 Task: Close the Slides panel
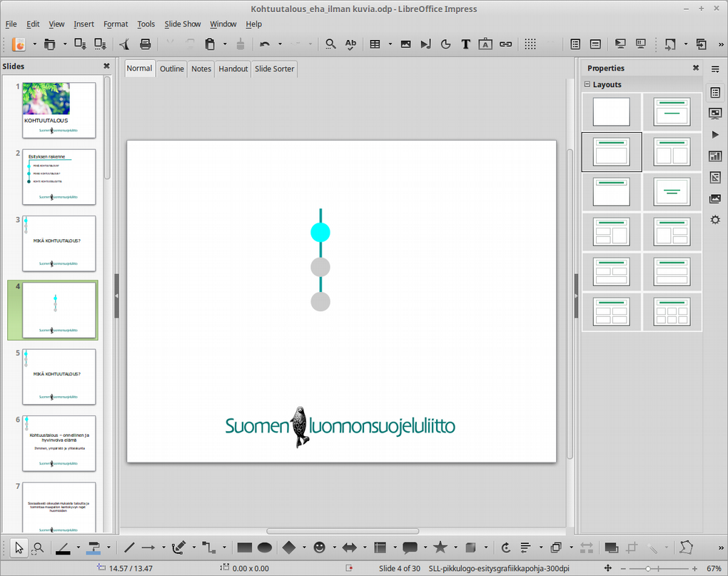(106, 66)
